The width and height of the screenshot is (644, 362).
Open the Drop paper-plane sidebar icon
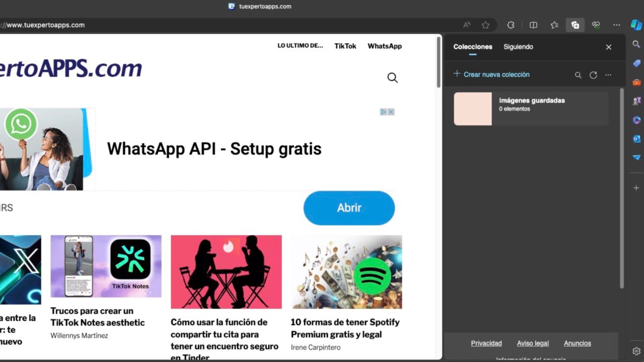coord(636,157)
